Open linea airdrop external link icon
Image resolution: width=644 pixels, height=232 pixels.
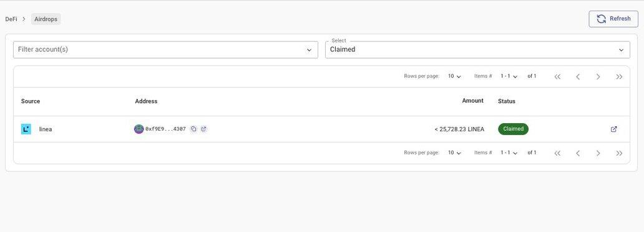tap(613, 129)
